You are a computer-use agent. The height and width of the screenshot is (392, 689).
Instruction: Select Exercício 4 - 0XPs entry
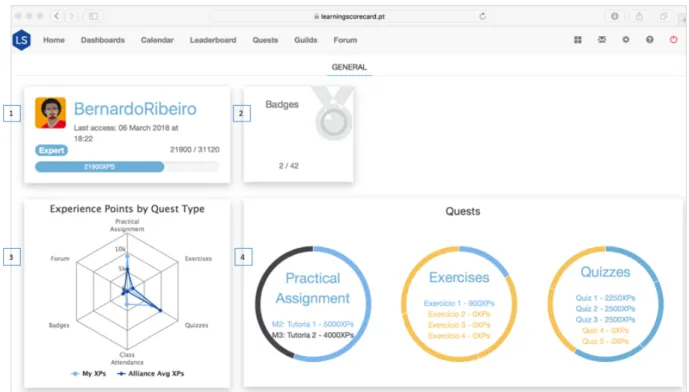pyautogui.click(x=459, y=336)
